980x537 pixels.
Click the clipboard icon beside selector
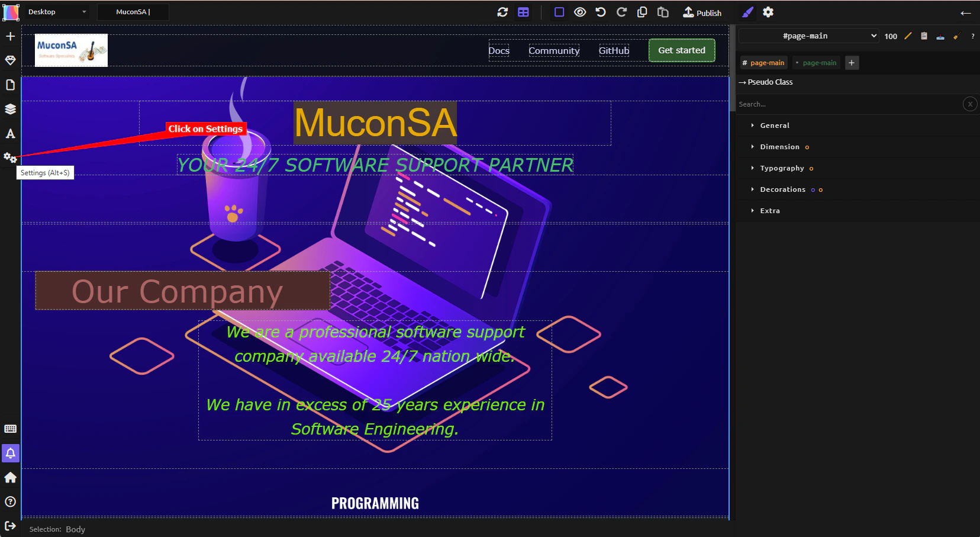[924, 36]
